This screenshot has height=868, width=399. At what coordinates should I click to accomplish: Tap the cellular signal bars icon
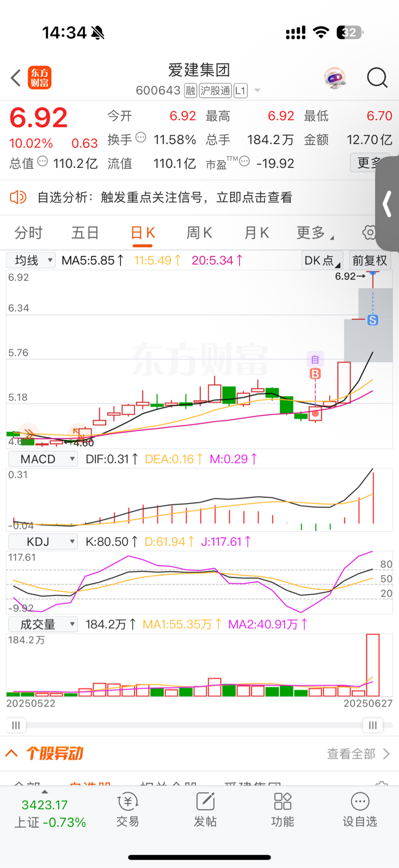[x=296, y=33]
